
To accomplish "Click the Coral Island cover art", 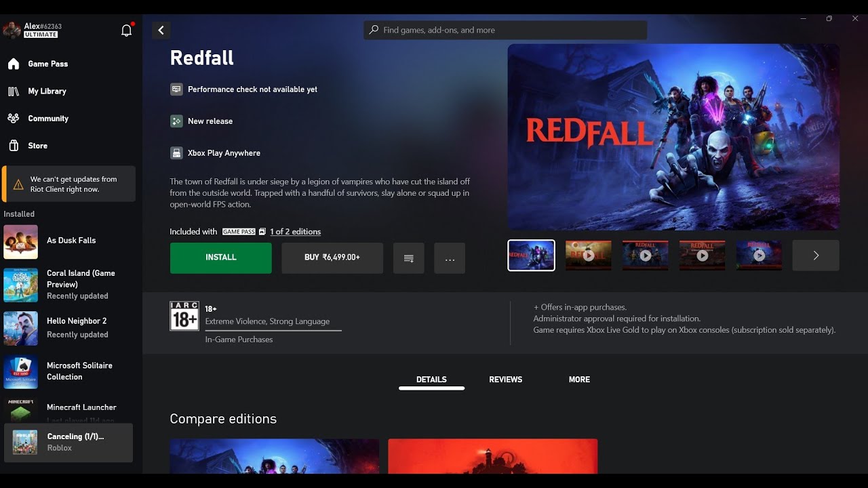I will coord(20,285).
